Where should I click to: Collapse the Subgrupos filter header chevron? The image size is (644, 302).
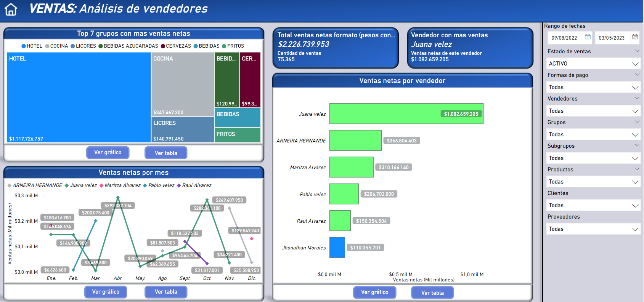637,145
